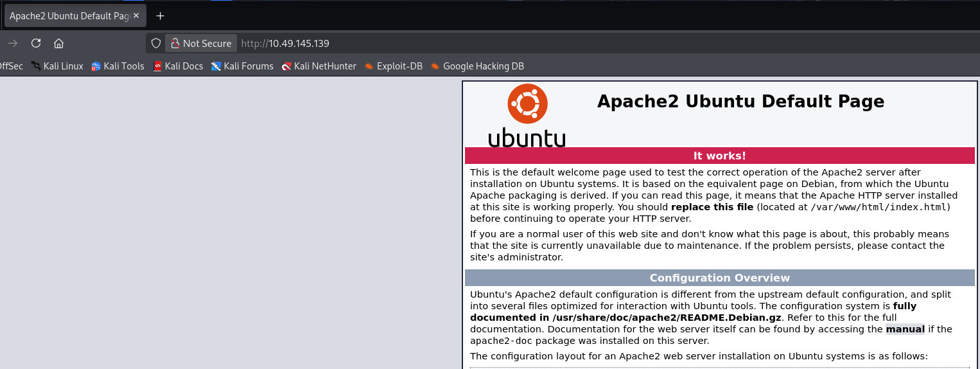Screen dimensions: 980x369
Task: Open the Google Hacking DB bookmark
Action: (477, 66)
